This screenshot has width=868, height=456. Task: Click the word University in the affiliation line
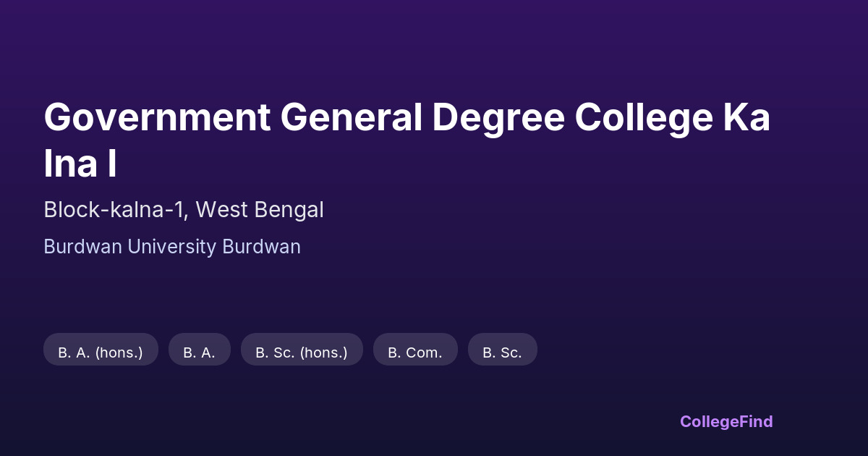[x=172, y=247]
